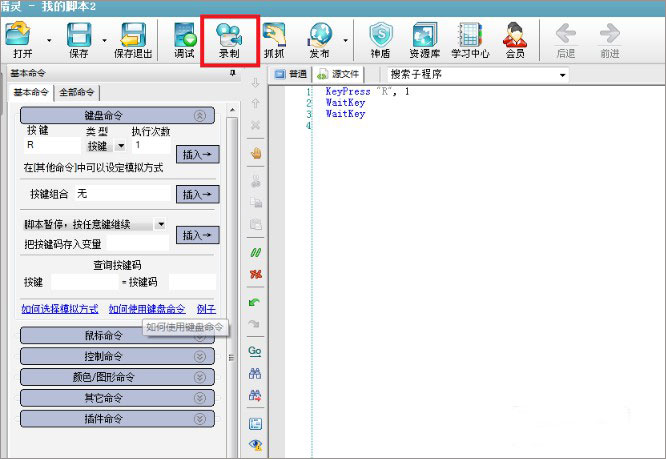Open the 类型 key type dropdown

120,146
